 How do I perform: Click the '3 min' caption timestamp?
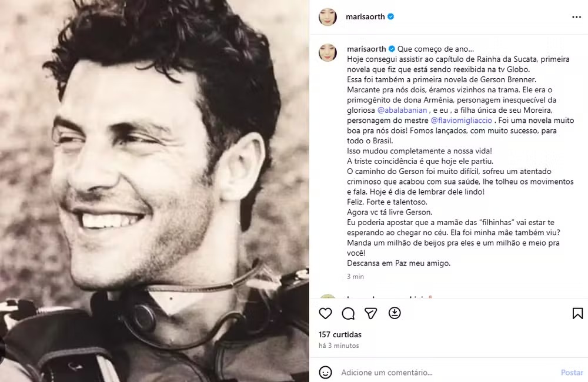(355, 276)
